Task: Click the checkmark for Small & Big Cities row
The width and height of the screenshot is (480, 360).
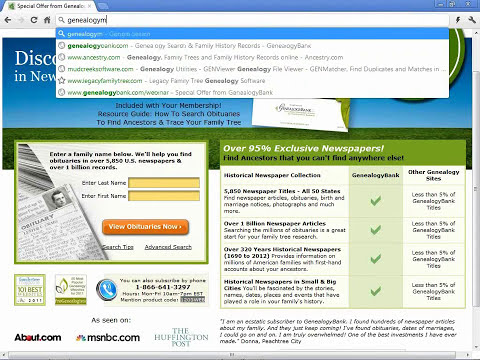Action: (376, 291)
